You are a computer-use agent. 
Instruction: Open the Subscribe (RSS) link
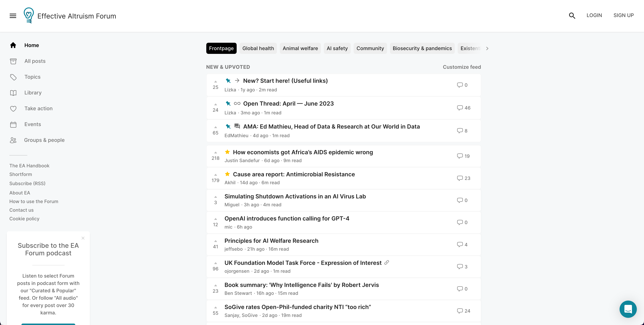tap(27, 183)
